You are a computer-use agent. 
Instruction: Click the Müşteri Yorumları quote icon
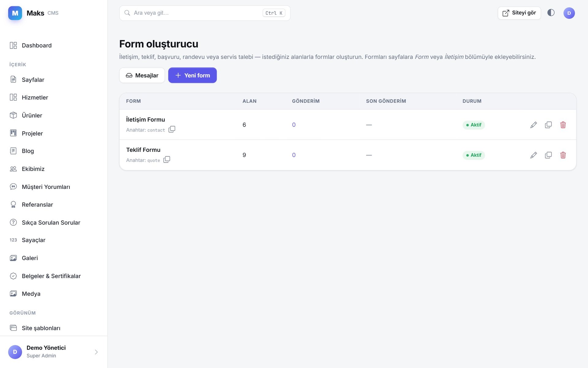click(13, 187)
